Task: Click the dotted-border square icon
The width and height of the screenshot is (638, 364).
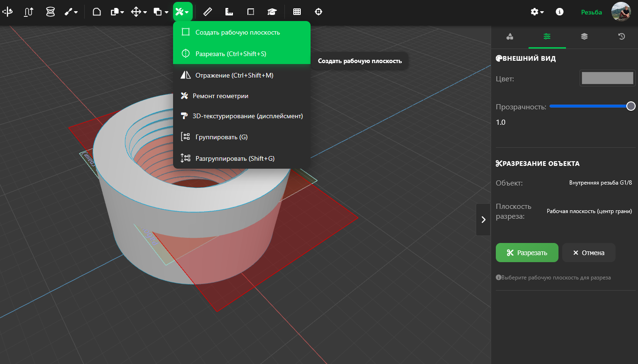Action: 251,12
